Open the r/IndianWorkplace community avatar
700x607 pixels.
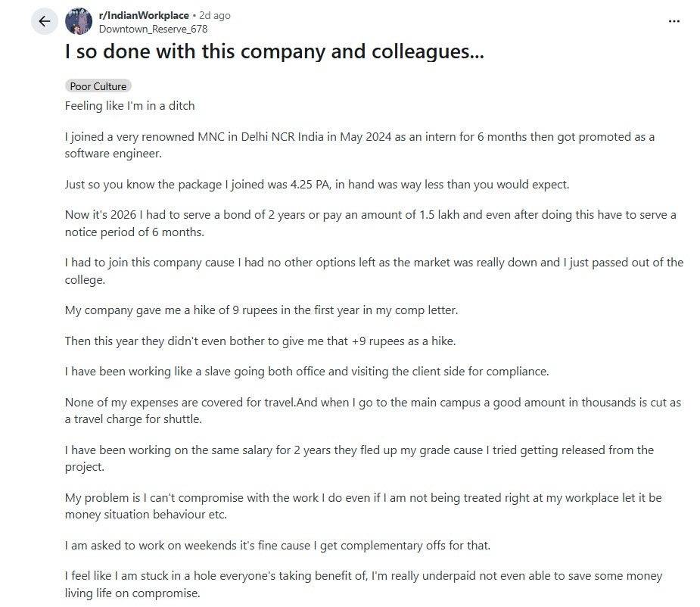click(x=79, y=22)
